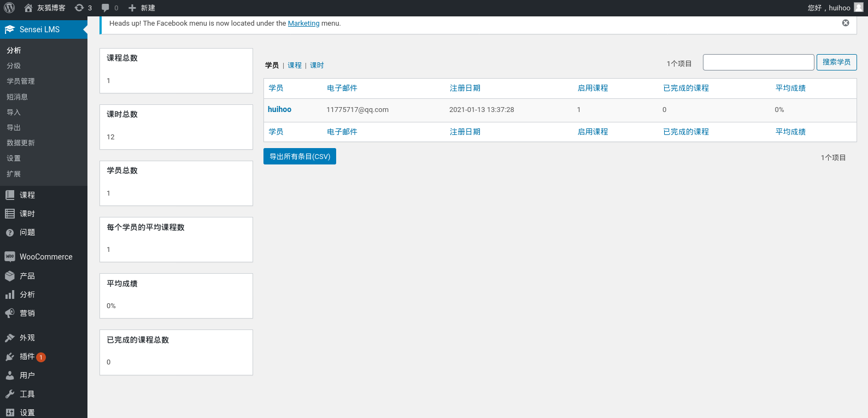The height and width of the screenshot is (418, 868).
Task: Click 导出所有条目(CSV) export button
Action: pos(300,156)
